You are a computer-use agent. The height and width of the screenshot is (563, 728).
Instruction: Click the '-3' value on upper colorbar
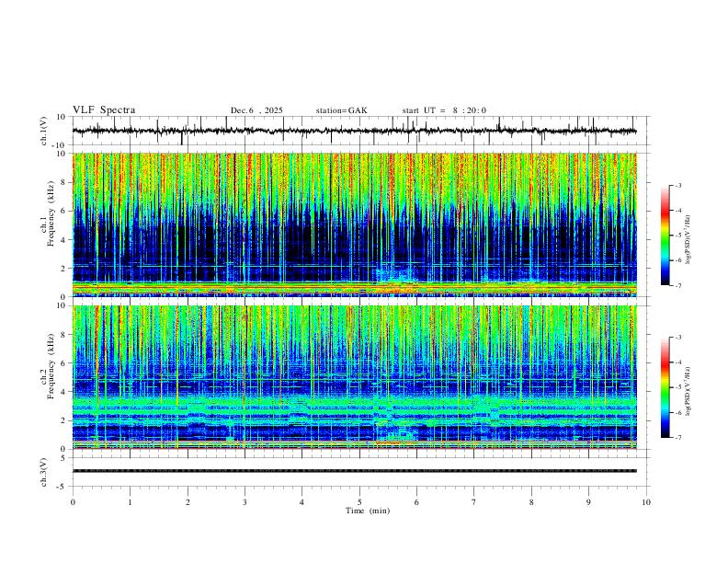tap(678, 186)
